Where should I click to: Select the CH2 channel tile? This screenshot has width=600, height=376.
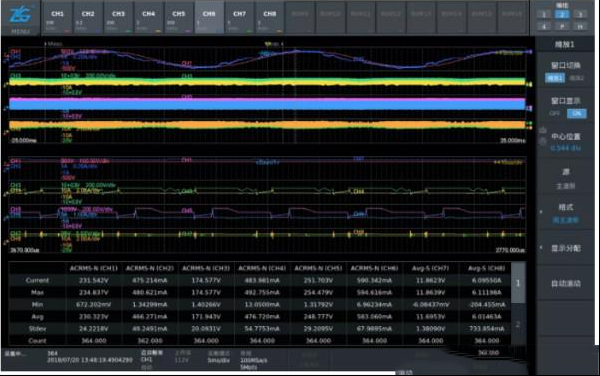[x=88, y=18]
